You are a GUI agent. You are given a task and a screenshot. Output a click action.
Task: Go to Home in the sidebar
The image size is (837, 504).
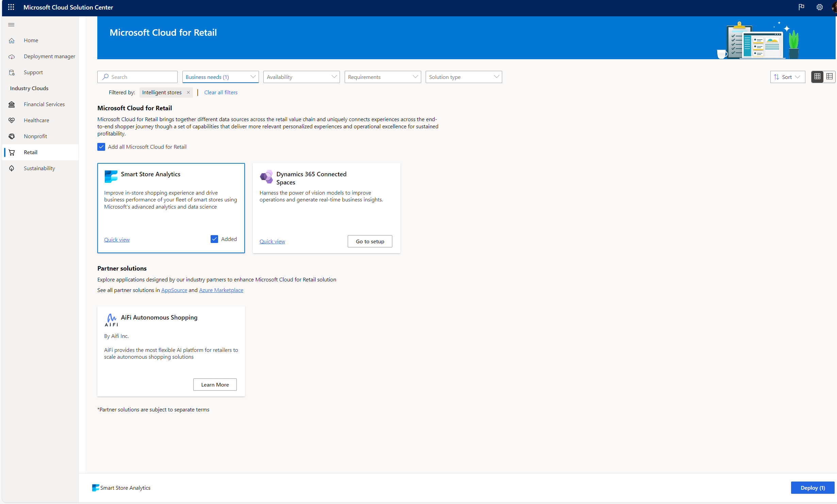(x=31, y=40)
